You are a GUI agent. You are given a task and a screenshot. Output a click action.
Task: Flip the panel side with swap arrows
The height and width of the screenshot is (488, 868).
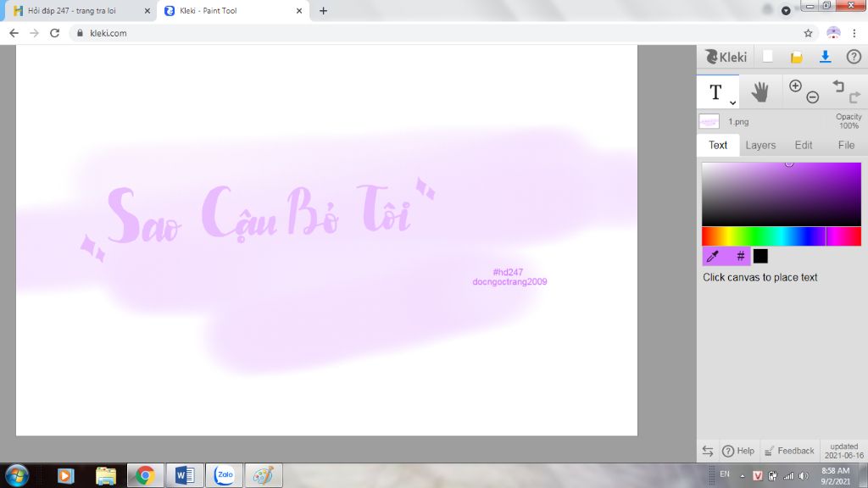pos(708,451)
